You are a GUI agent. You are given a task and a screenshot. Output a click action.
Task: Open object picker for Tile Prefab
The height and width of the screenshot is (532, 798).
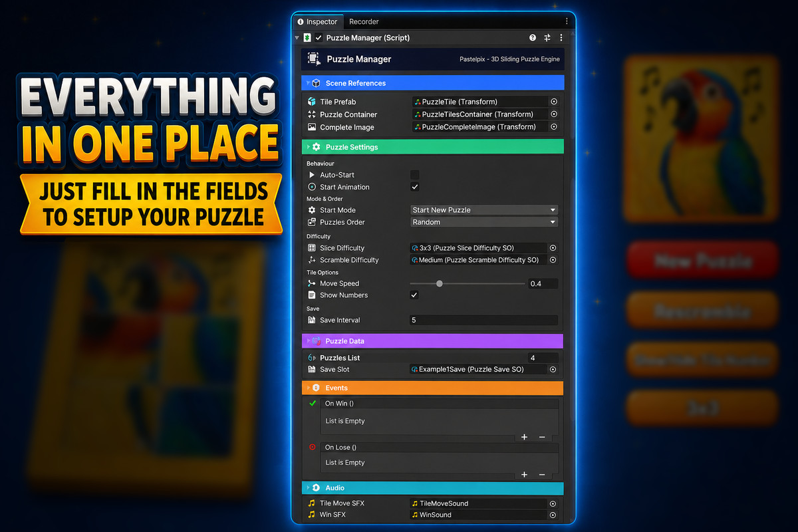tap(553, 102)
